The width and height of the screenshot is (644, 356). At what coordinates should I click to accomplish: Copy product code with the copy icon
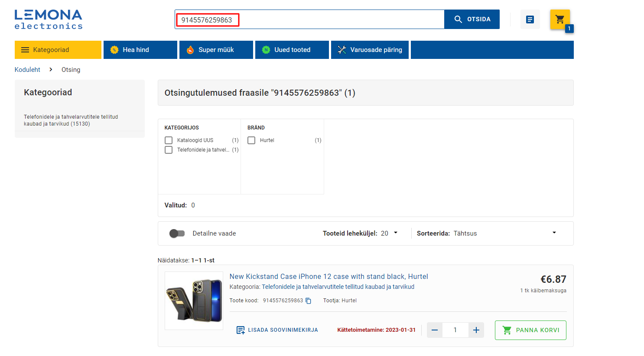[x=309, y=301]
